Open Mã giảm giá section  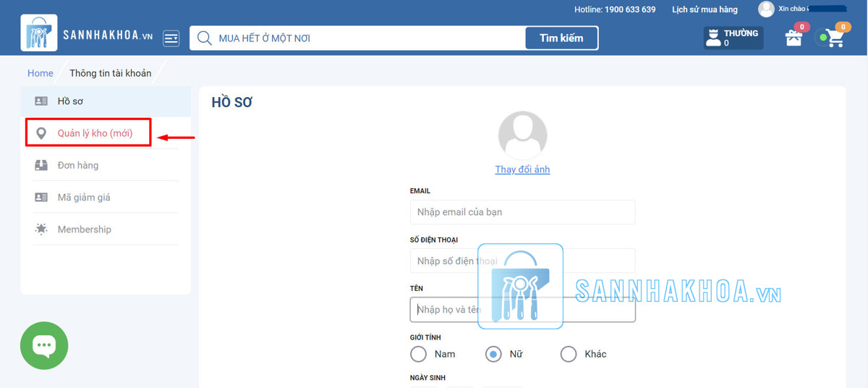coord(84,197)
